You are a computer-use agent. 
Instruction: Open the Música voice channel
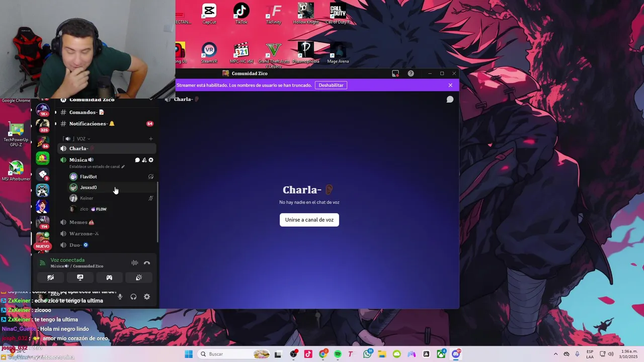click(81, 160)
